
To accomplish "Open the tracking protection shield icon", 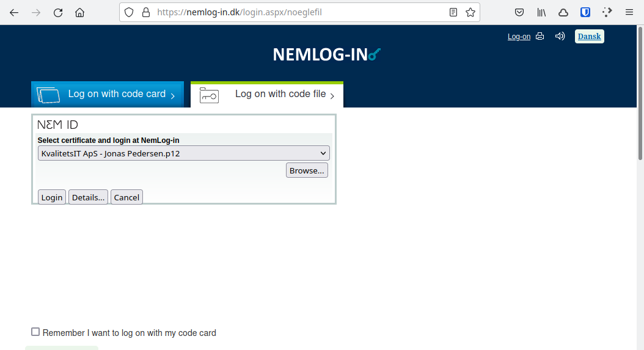I will tap(129, 12).
